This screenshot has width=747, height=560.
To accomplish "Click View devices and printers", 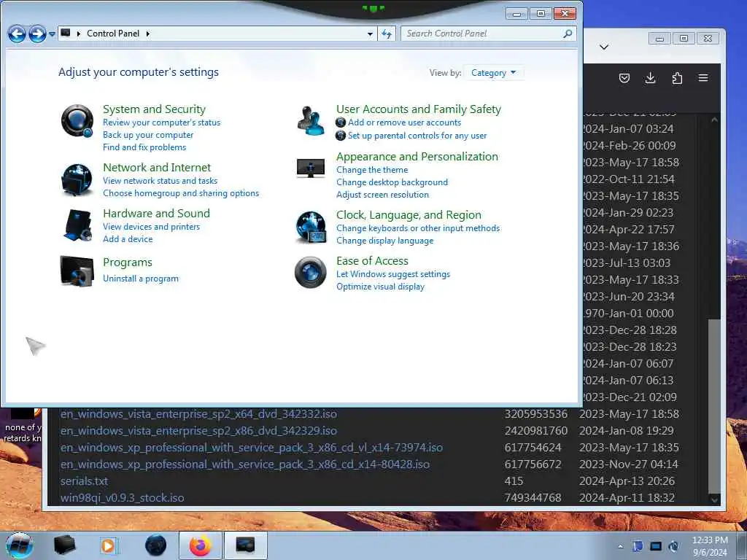I will click(152, 227).
